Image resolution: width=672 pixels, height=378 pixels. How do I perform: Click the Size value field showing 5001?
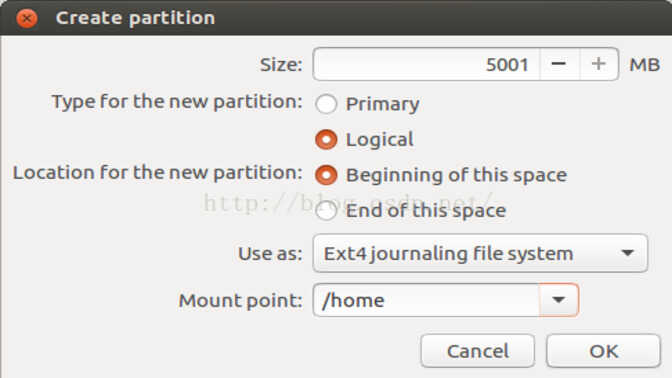tap(426, 64)
